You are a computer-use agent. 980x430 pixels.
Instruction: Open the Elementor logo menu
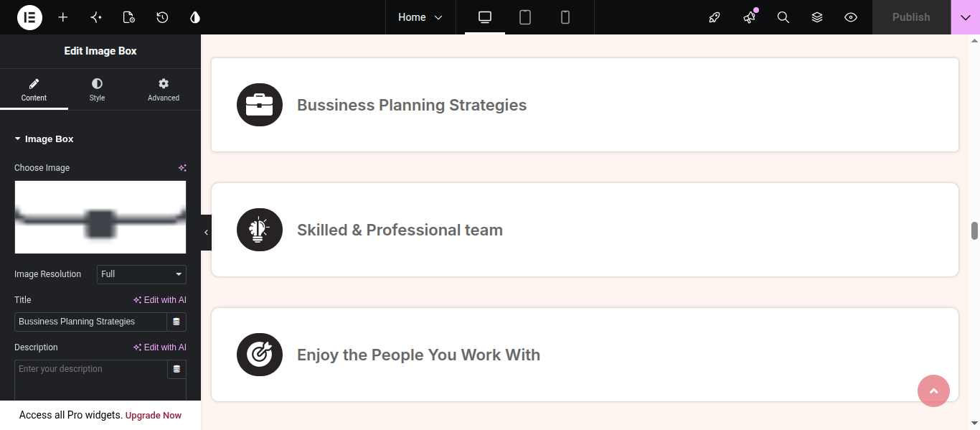tap(29, 17)
